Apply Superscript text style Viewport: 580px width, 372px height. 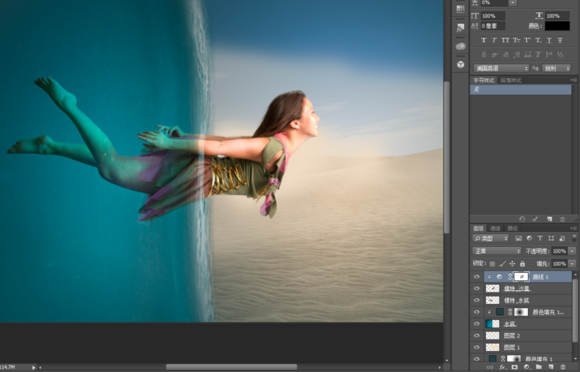527,40
